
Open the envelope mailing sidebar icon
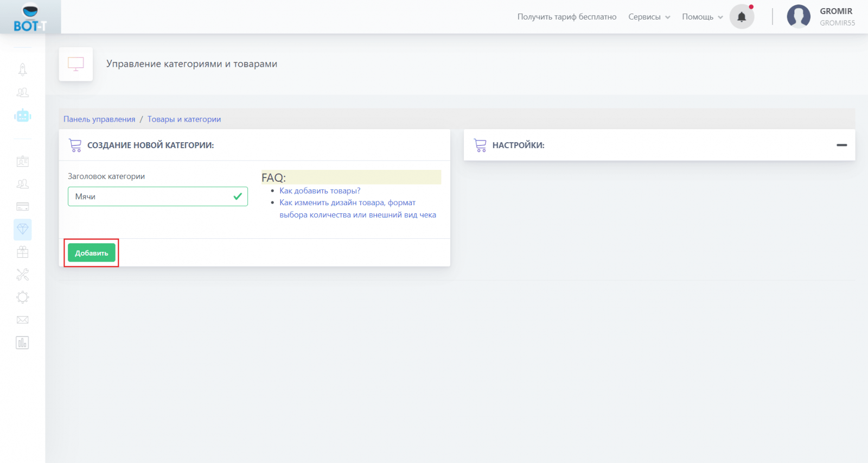pyautogui.click(x=22, y=320)
